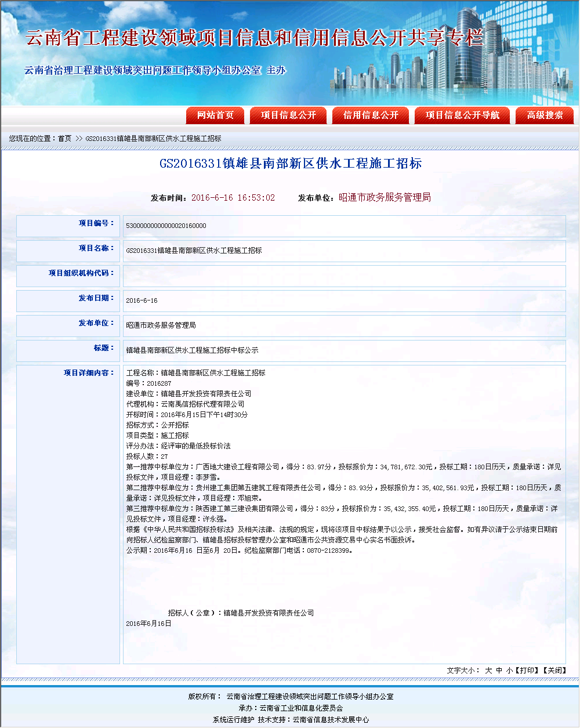Click the line 建设单位：镇雄县开发投资有限责任公司
Image resolution: width=580 pixels, height=728 pixels.
(188, 394)
